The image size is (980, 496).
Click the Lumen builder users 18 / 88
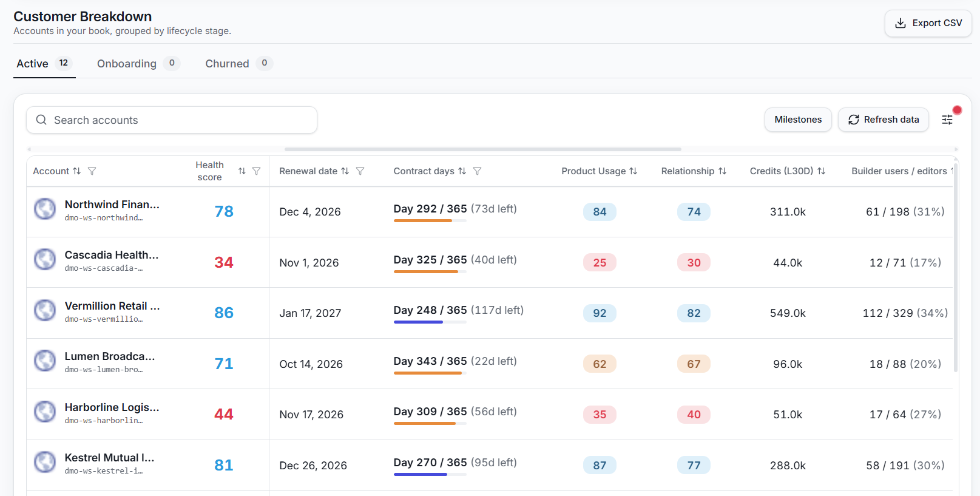click(905, 364)
